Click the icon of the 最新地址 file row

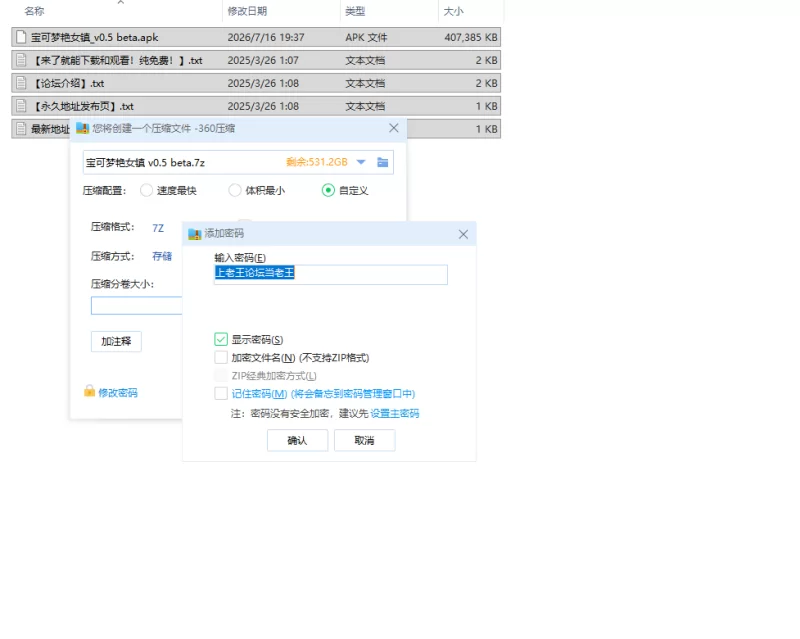(x=21, y=129)
